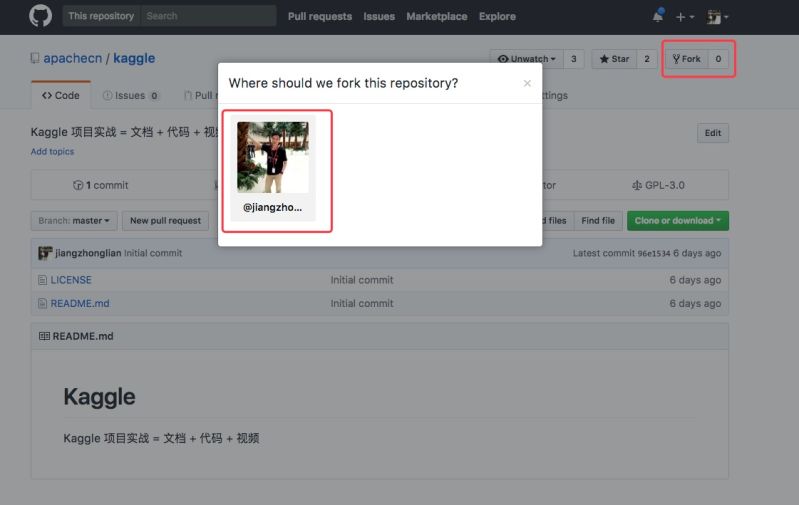Open Initial commit message on README.md row
This screenshot has height=505, width=799.
362,303
